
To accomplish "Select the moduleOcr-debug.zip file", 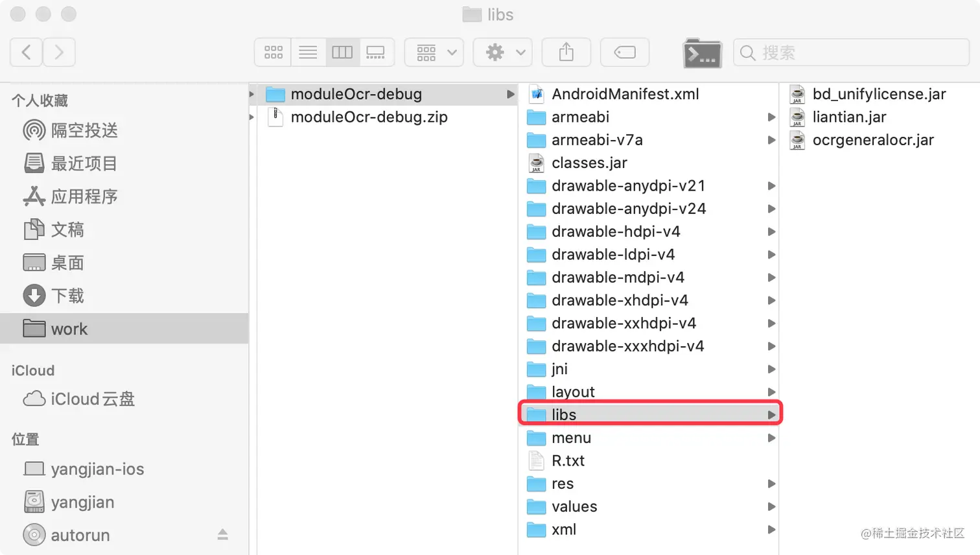I will point(388,117).
